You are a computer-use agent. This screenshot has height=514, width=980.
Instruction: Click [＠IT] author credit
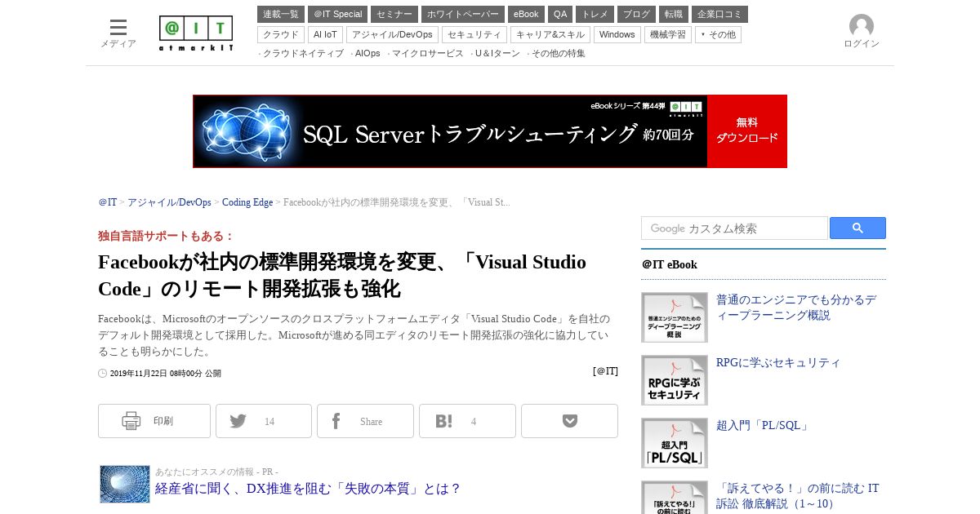point(605,371)
